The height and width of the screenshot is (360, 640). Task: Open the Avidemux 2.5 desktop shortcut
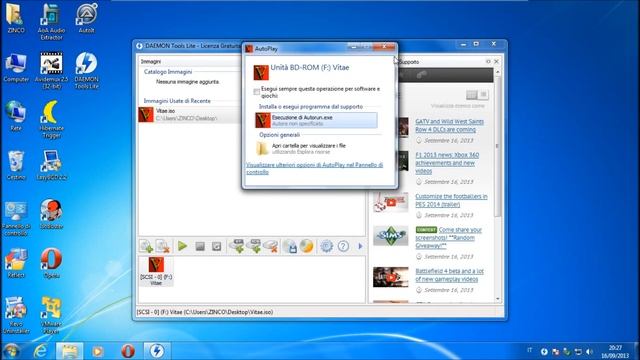pyautogui.click(x=51, y=71)
